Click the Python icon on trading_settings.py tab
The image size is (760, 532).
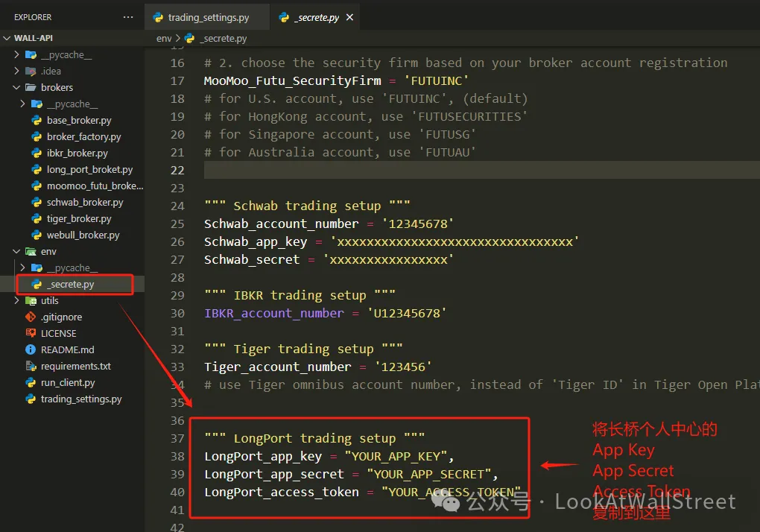pyautogui.click(x=158, y=17)
